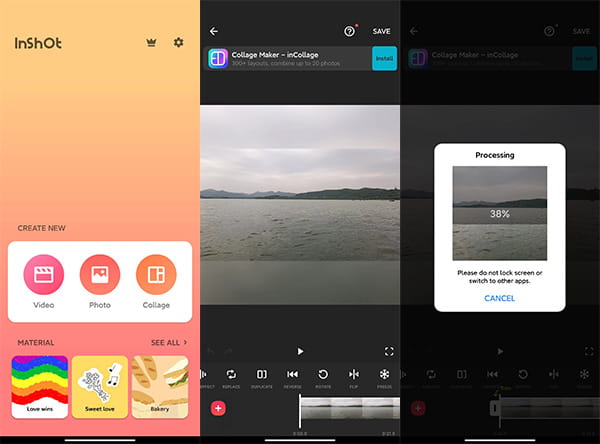Select the Replace tool
The height and width of the screenshot is (444, 600).
pyautogui.click(x=231, y=378)
